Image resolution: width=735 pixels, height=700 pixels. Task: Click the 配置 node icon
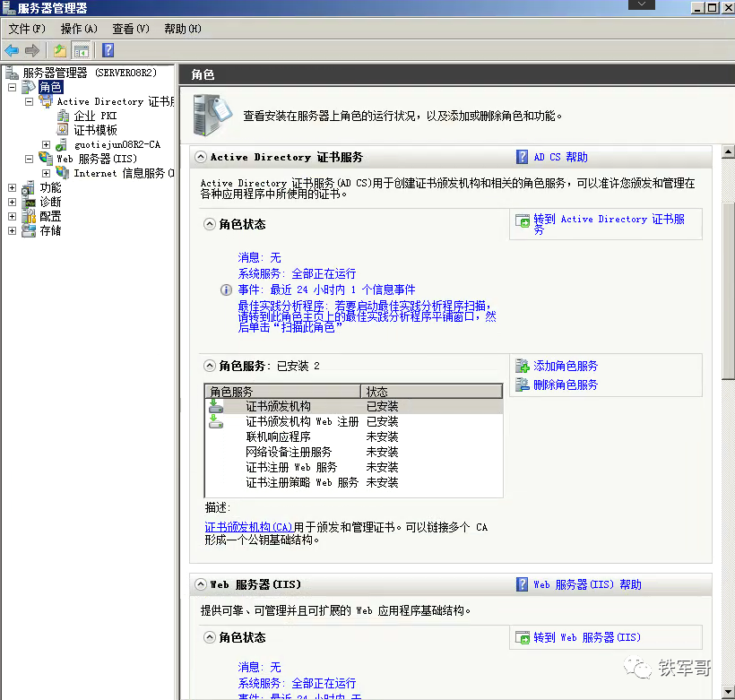(x=29, y=216)
